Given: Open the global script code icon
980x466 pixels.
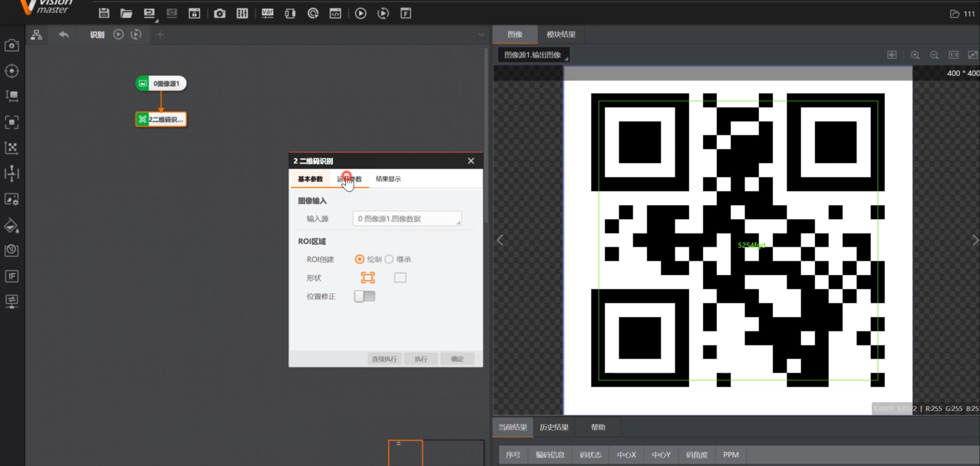Looking at the screenshot, I should click(x=335, y=13).
